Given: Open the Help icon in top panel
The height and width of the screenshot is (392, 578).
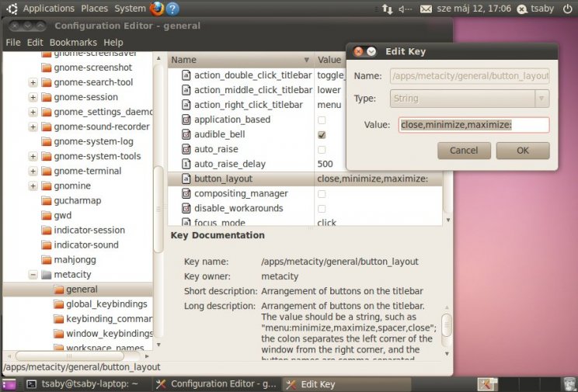Looking at the screenshot, I should point(172,9).
